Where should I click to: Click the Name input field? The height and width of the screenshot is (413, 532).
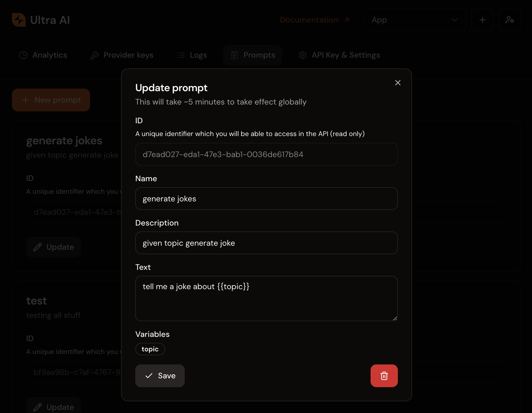266,199
